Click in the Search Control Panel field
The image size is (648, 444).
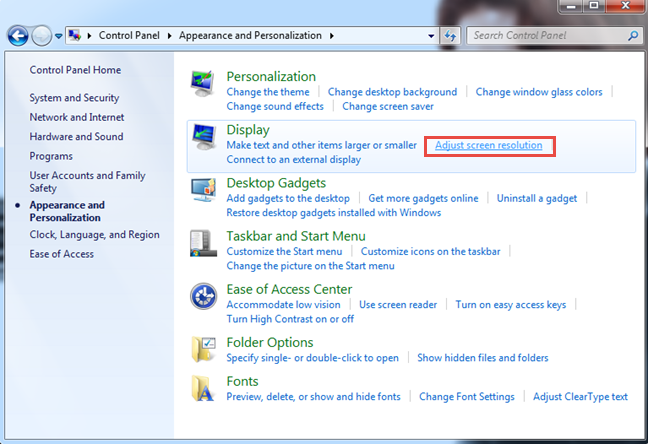pos(545,36)
